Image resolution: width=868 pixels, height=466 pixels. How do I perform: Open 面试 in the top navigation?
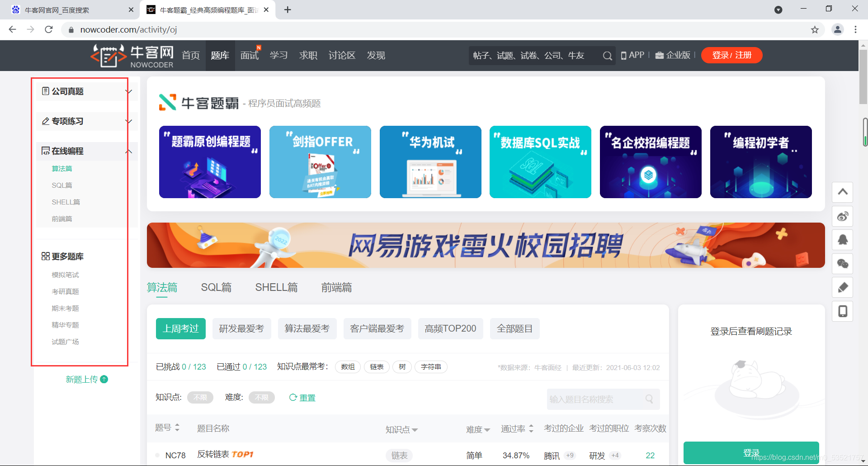pos(250,56)
